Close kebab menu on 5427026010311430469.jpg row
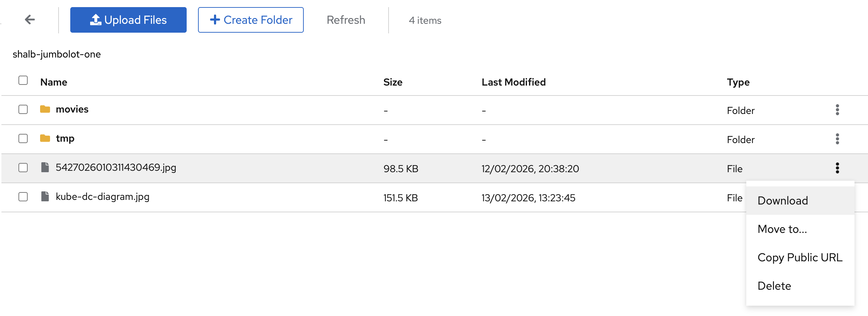Screen dimensions: 868x316 (x=837, y=168)
